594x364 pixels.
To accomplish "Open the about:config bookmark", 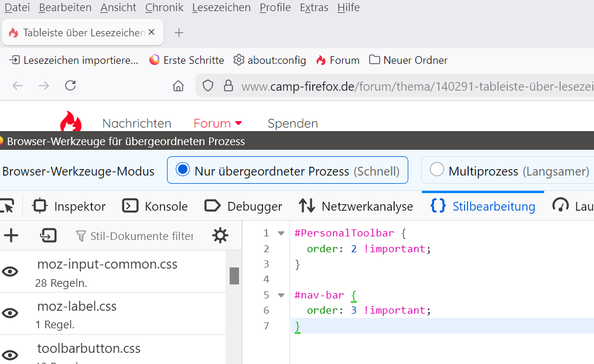I will pyautogui.click(x=269, y=60).
